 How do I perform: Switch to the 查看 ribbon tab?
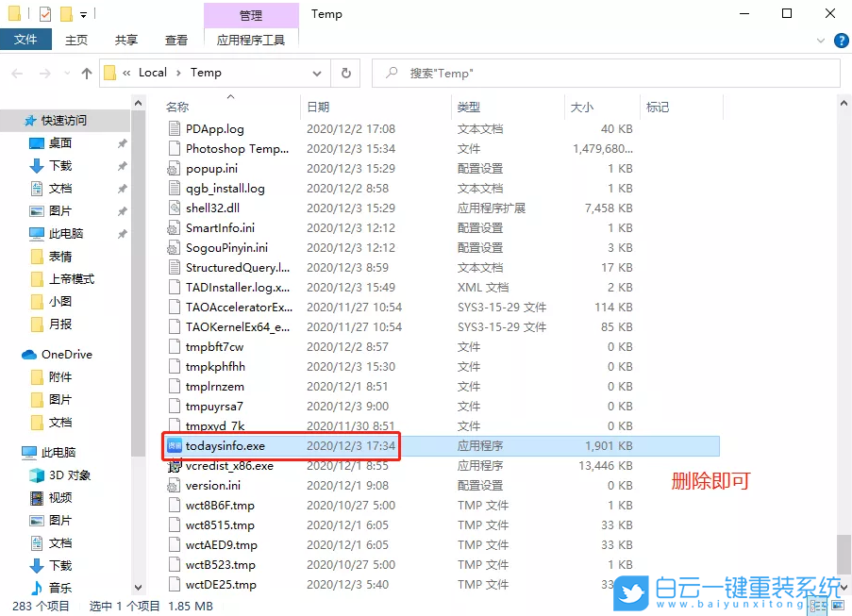click(175, 40)
